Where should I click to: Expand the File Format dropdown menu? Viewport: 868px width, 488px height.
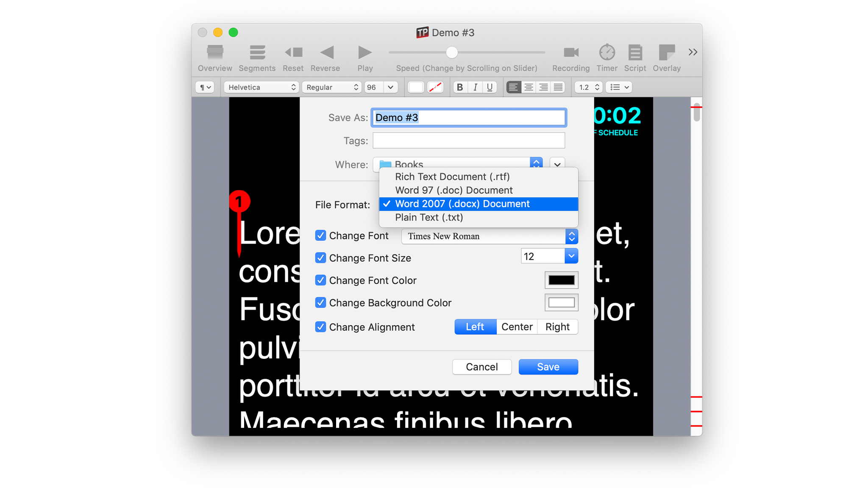[x=477, y=204]
